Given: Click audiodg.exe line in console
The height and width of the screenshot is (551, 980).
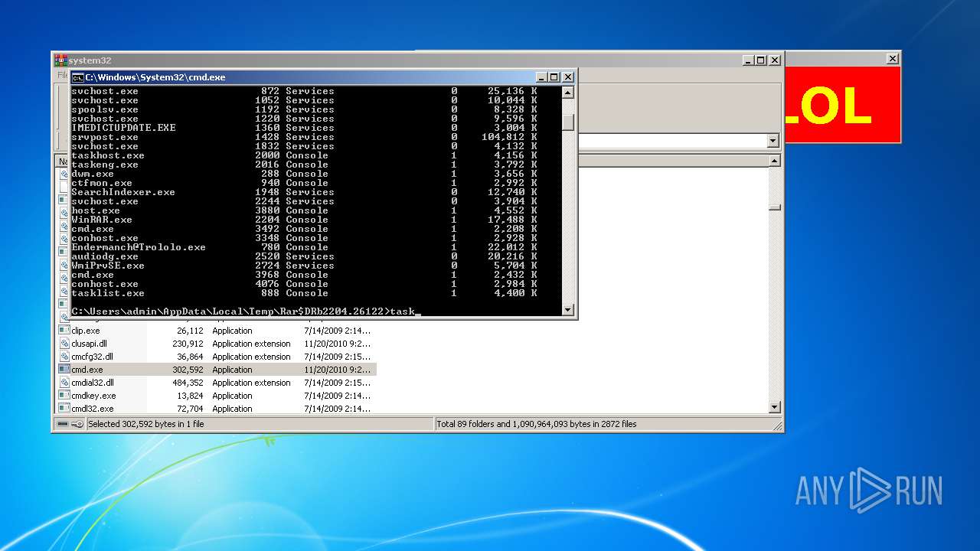Looking at the screenshot, I should coord(304,256).
